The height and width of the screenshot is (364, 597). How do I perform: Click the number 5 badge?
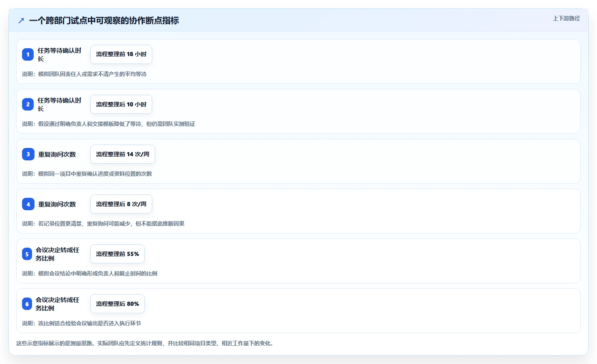tap(27, 254)
